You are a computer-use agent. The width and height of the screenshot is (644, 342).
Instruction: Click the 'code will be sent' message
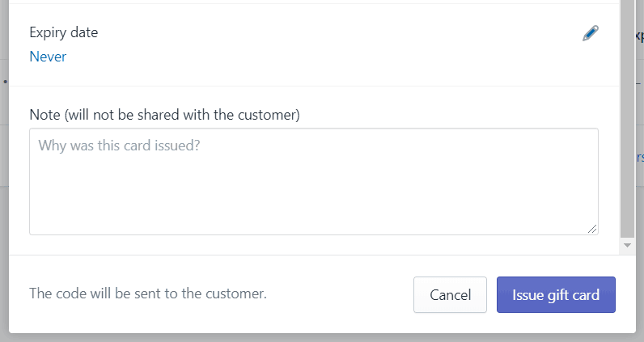click(148, 293)
